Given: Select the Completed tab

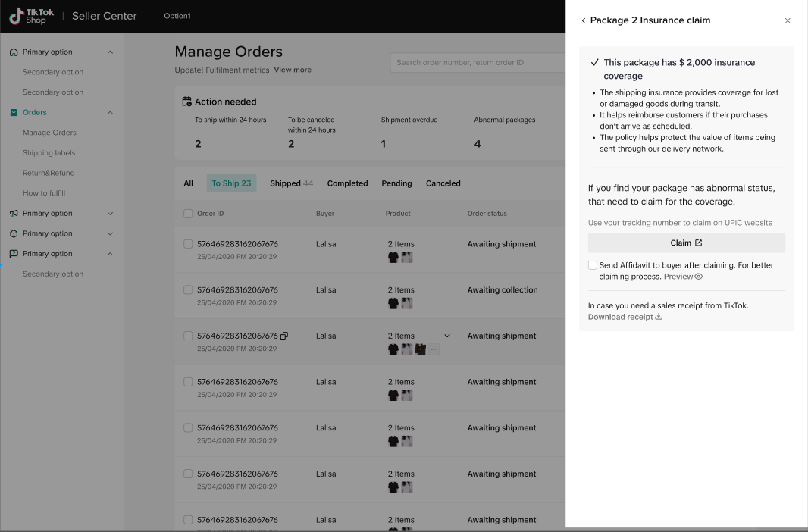Looking at the screenshot, I should pos(347,183).
